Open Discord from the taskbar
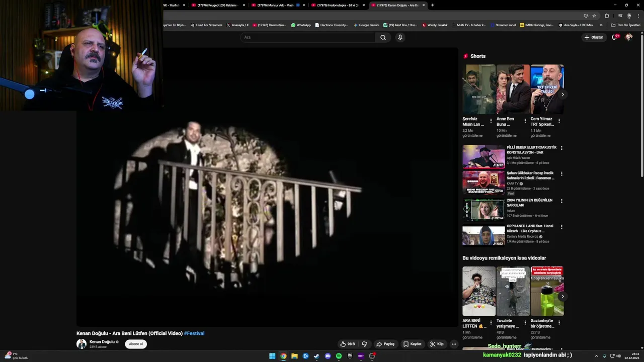 point(328,356)
